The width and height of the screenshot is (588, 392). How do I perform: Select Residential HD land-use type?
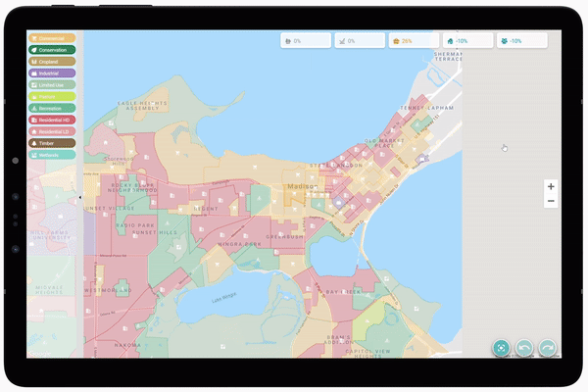point(52,120)
